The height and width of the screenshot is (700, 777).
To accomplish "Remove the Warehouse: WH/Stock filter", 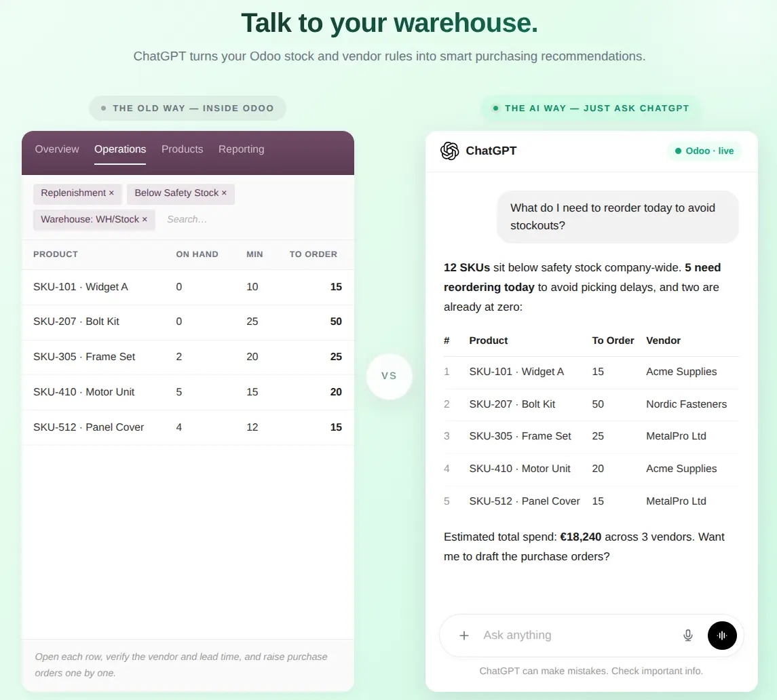I will pyautogui.click(x=145, y=219).
